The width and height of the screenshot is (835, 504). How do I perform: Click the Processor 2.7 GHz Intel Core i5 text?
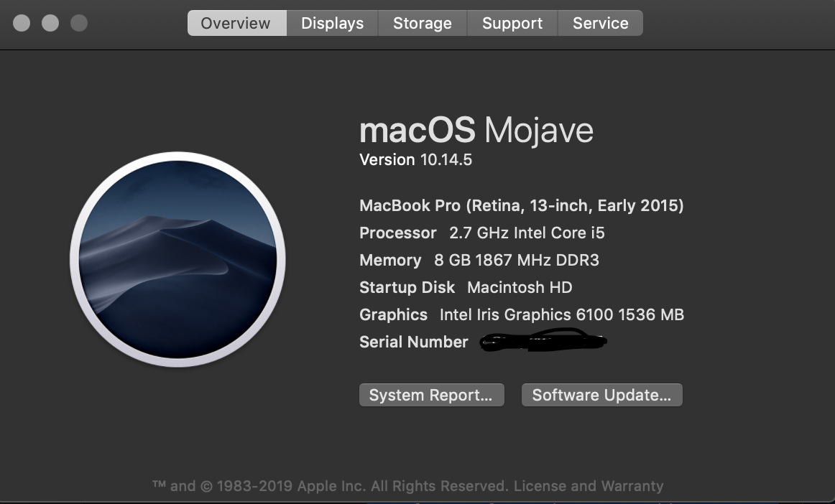pos(481,233)
